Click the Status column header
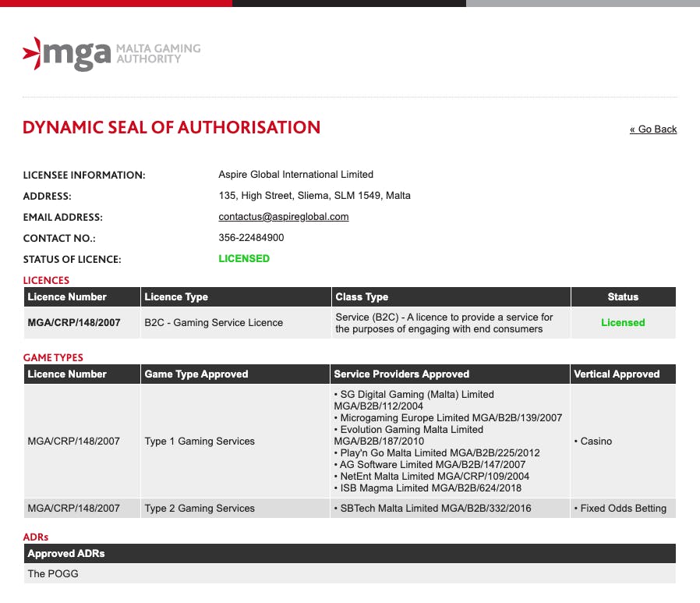Viewport: 700px width, 603px height. (623, 297)
